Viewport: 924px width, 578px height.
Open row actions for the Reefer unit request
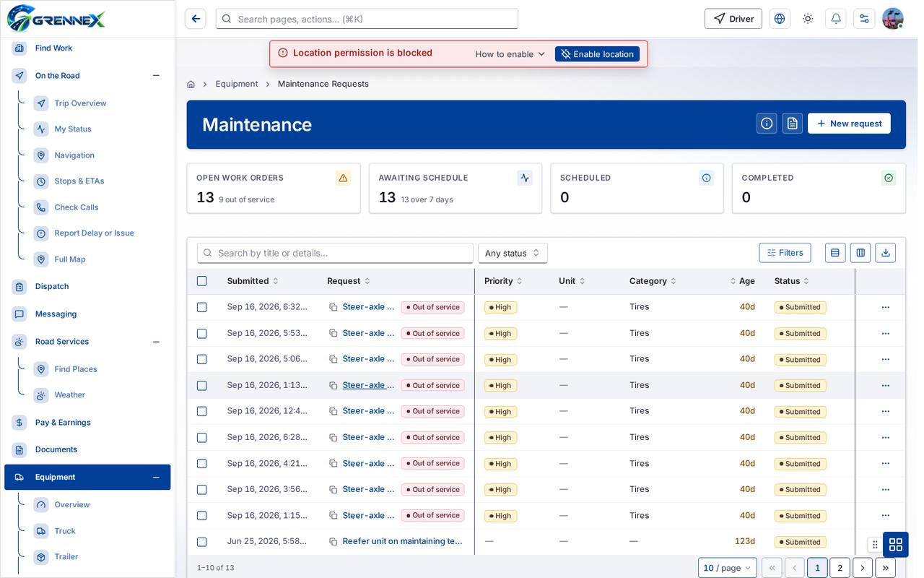click(x=886, y=542)
